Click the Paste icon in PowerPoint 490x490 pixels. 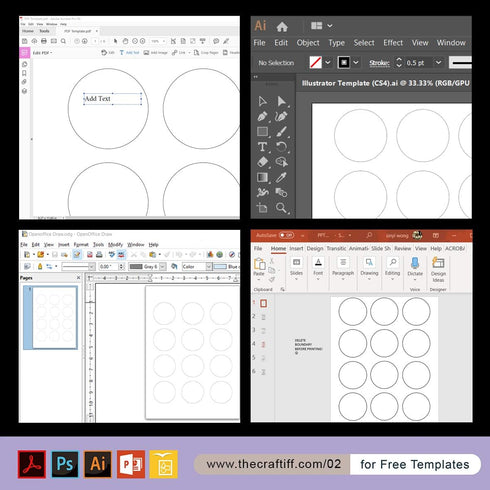point(259,267)
